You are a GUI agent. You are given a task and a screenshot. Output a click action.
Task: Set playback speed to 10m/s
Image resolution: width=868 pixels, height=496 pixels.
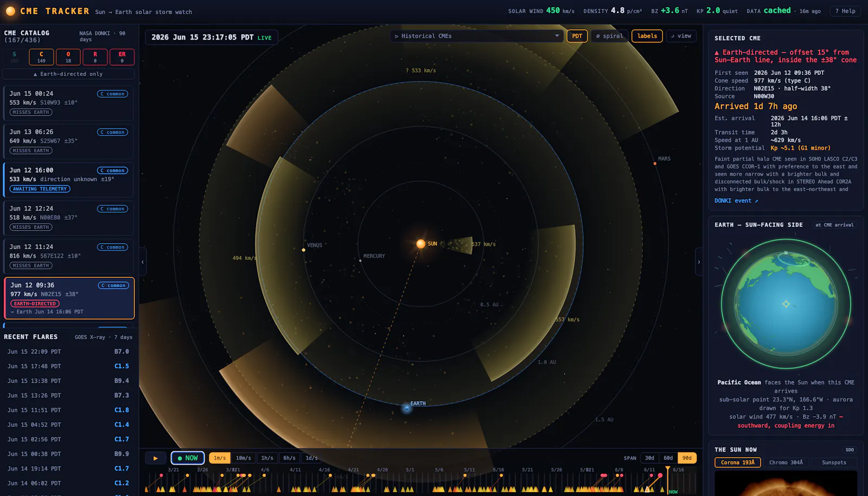(x=244, y=458)
